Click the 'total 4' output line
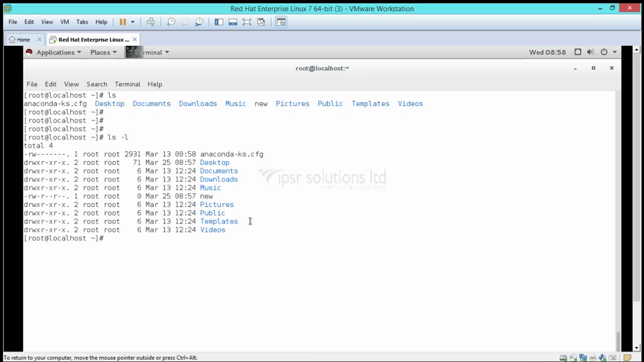Viewport: 644px width, 362px height. tap(38, 146)
